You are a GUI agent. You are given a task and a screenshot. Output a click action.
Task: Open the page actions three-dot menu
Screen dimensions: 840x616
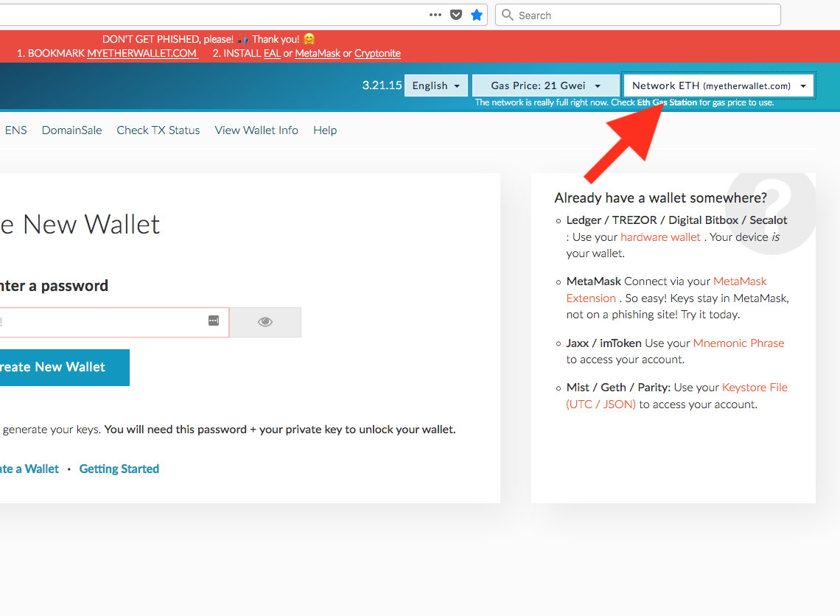click(435, 15)
